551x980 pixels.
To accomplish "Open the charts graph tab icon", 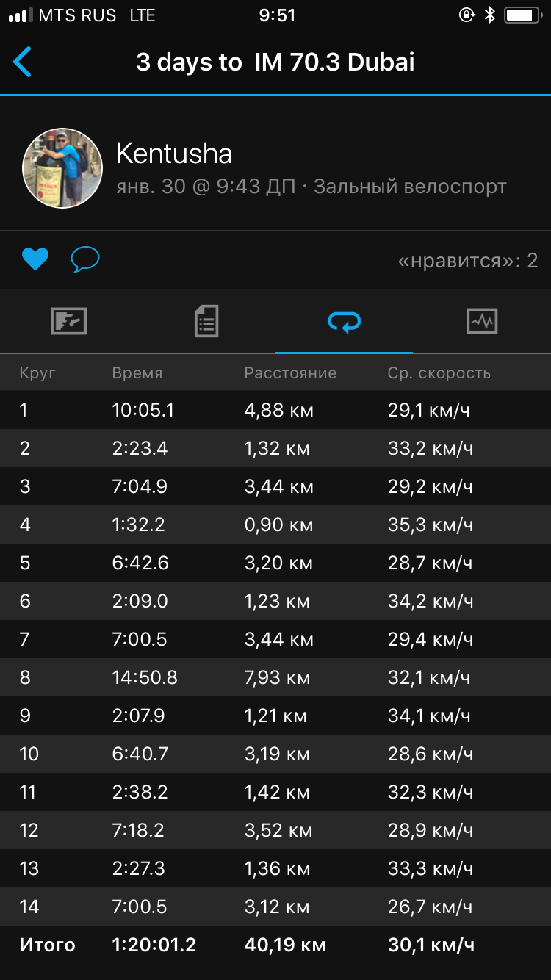I will tap(482, 321).
